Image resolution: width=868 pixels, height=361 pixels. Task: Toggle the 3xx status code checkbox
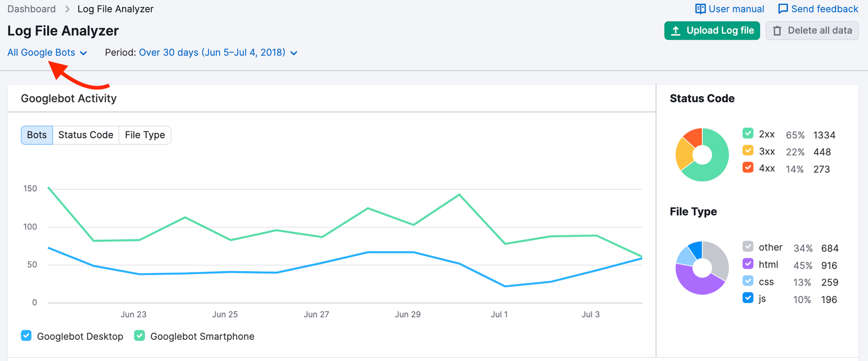point(748,151)
